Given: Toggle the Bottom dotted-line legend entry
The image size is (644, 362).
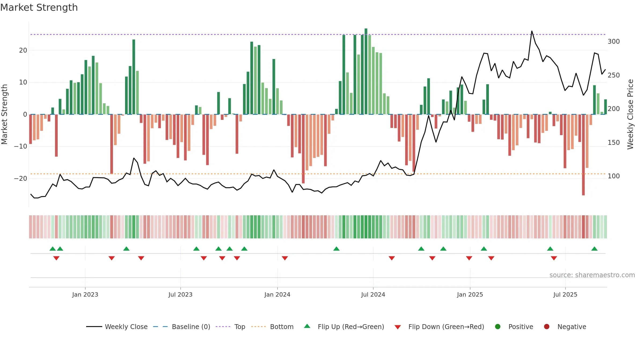Looking at the screenshot, I should 272,327.
